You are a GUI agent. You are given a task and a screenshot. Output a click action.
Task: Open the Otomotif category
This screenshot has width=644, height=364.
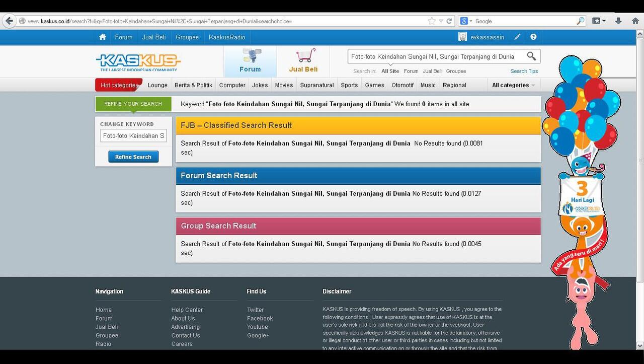click(403, 85)
